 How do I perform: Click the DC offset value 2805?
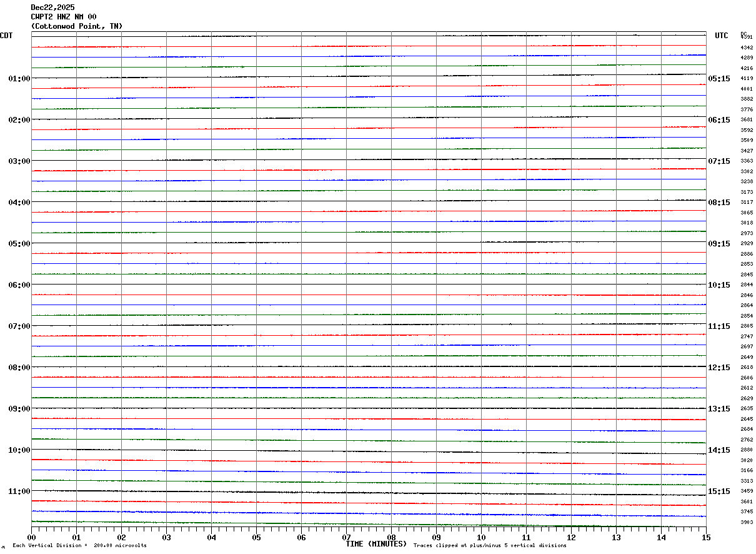[747, 326]
